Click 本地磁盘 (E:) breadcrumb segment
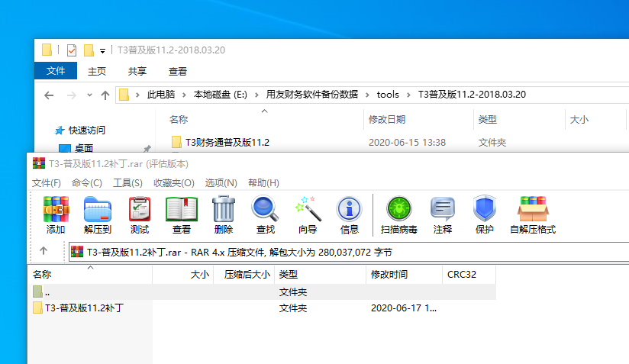 (x=221, y=95)
